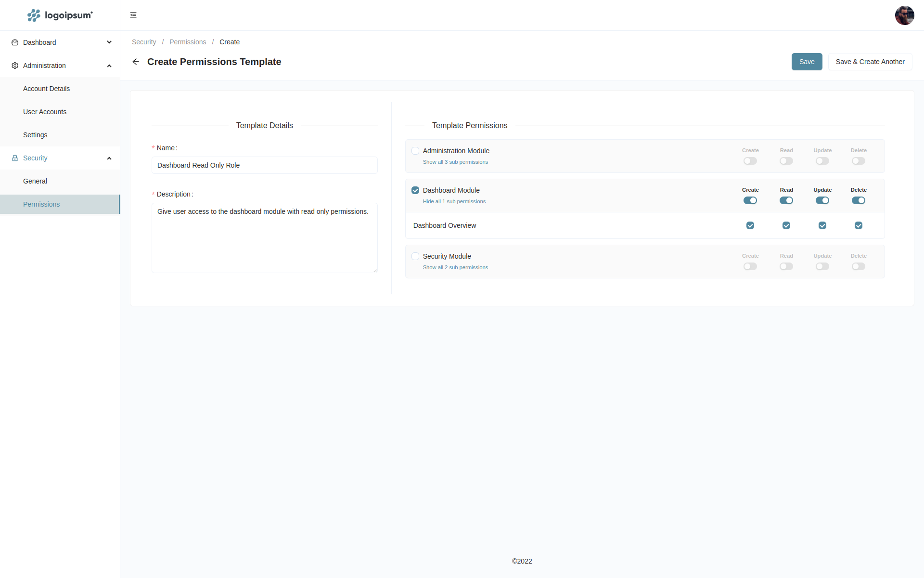Turn off Dashboard Module Create toggle
The height and width of the screenshot is (578, 924).
pos(750,200)
